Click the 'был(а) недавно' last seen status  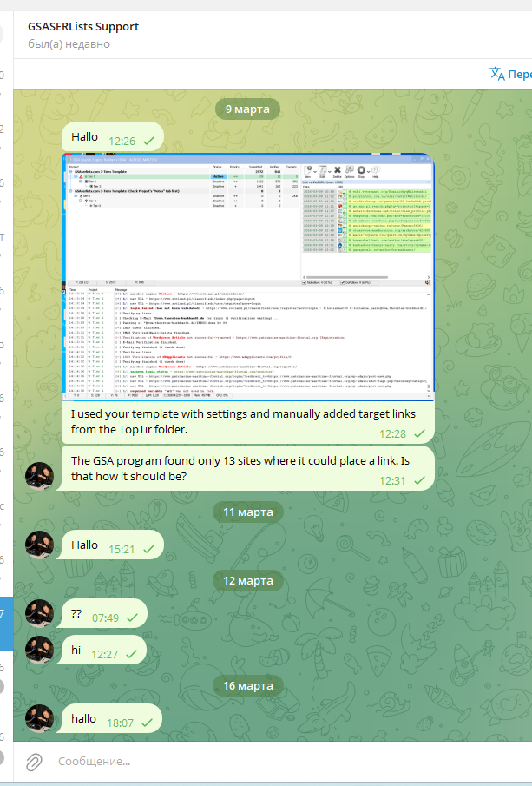(69, 44)
